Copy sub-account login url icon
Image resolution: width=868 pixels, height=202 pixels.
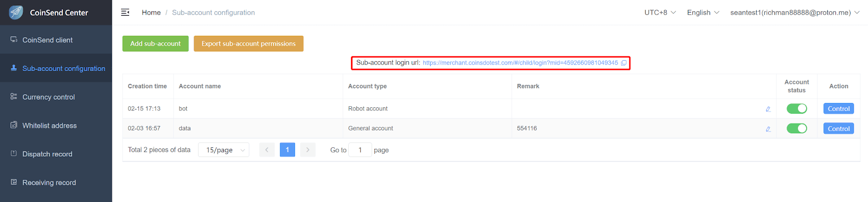[624, 63]
